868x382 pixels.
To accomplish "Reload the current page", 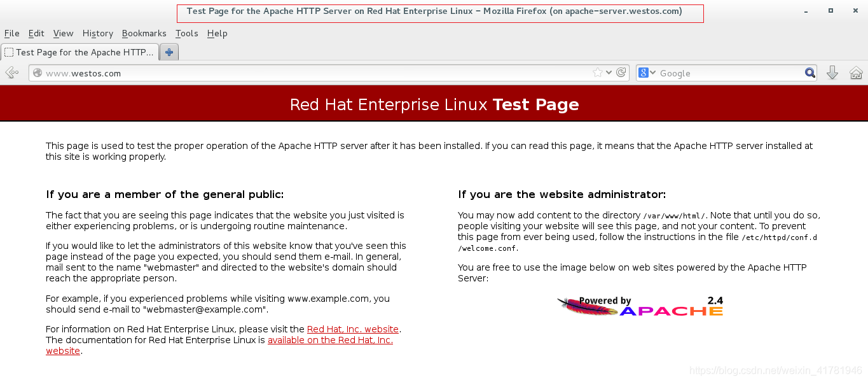I will pos(621,73).
